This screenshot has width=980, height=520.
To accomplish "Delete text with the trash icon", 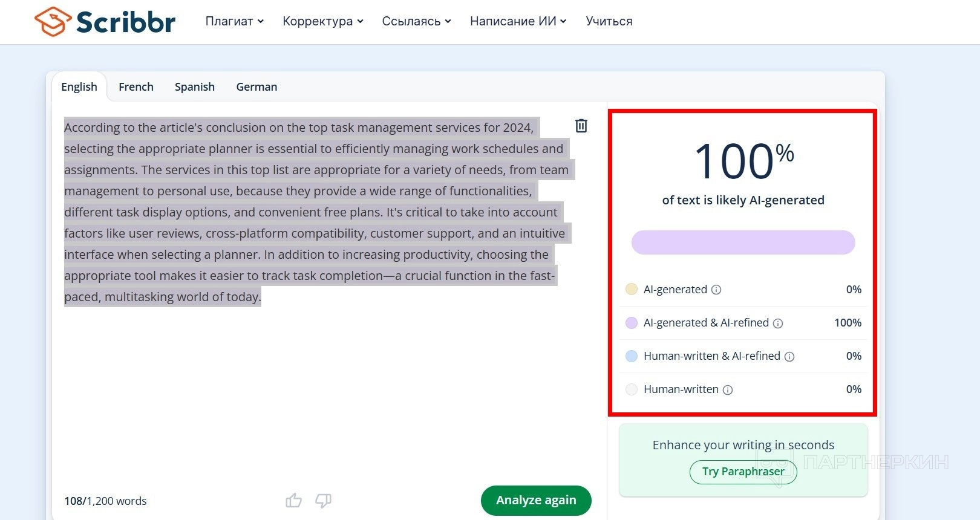I will click(x=581, y=126).
